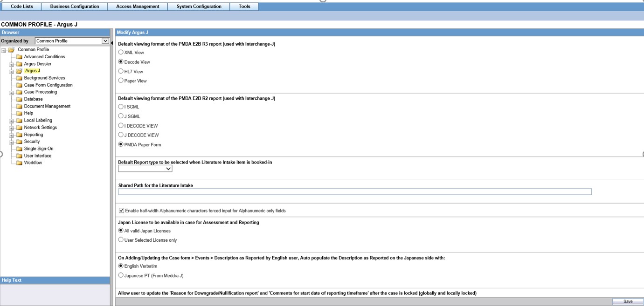Screen dimensions: 644x306
Task: Click the Common Profile open folder icon
Action: [x=11, y=50]
